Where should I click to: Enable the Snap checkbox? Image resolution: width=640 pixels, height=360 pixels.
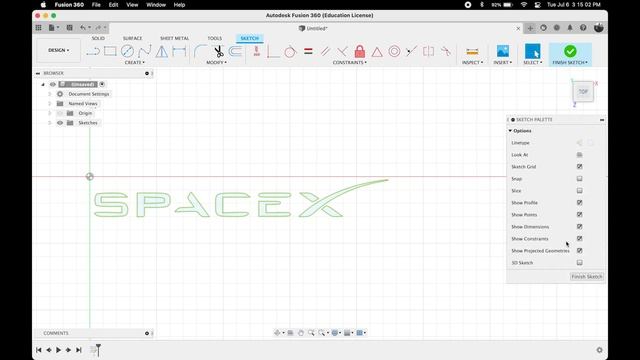tap(579, 179)
